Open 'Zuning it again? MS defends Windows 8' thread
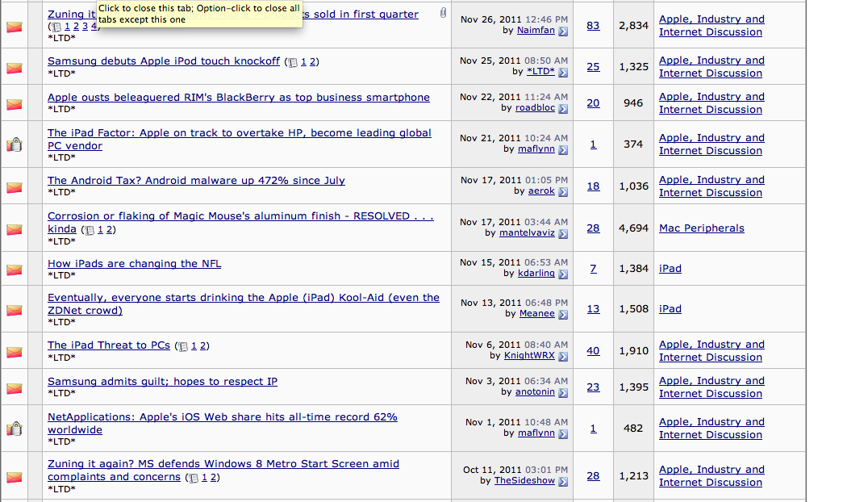 coord(223,470)
